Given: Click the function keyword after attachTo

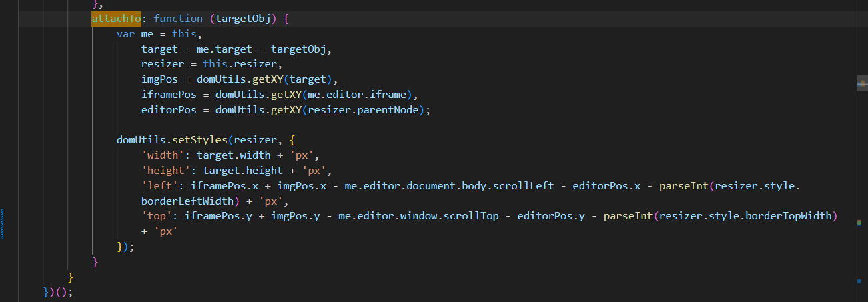Looking at the screenshot, I should (178, 19).
